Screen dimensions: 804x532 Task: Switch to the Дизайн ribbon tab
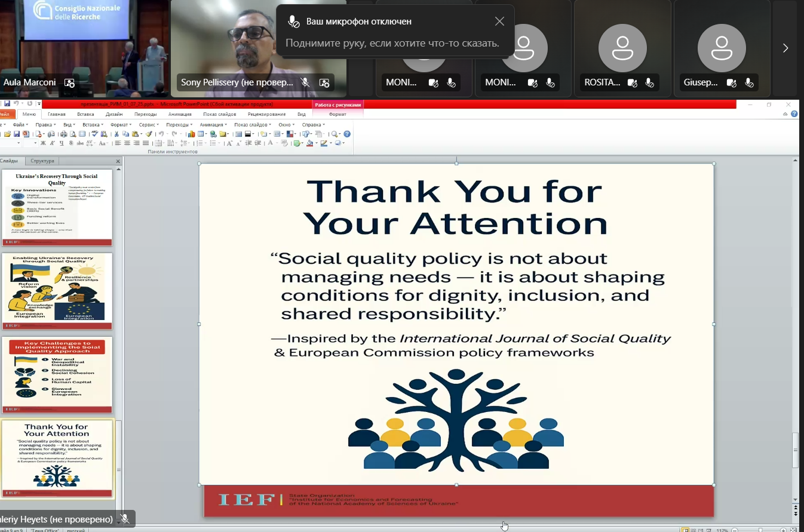[114, 114]
